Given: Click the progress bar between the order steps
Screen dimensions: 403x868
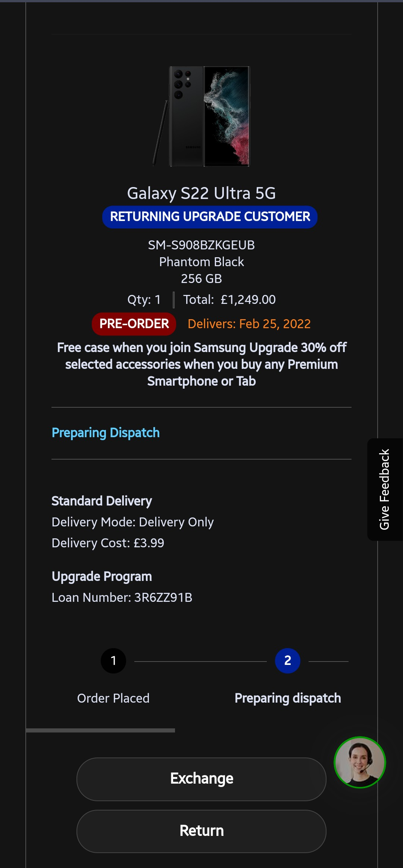Looking at the screenshot, I should pos(201,660).
